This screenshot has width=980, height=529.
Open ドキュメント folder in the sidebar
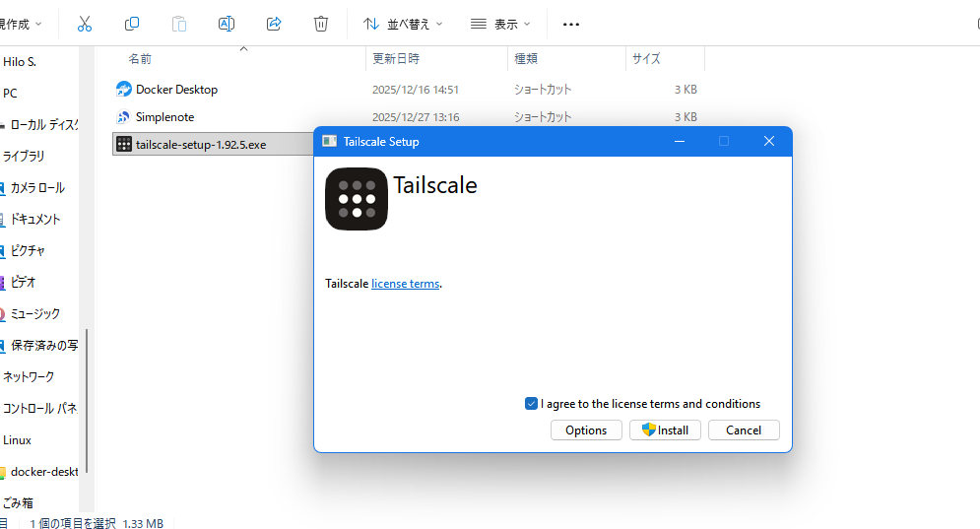click(35, 220)
